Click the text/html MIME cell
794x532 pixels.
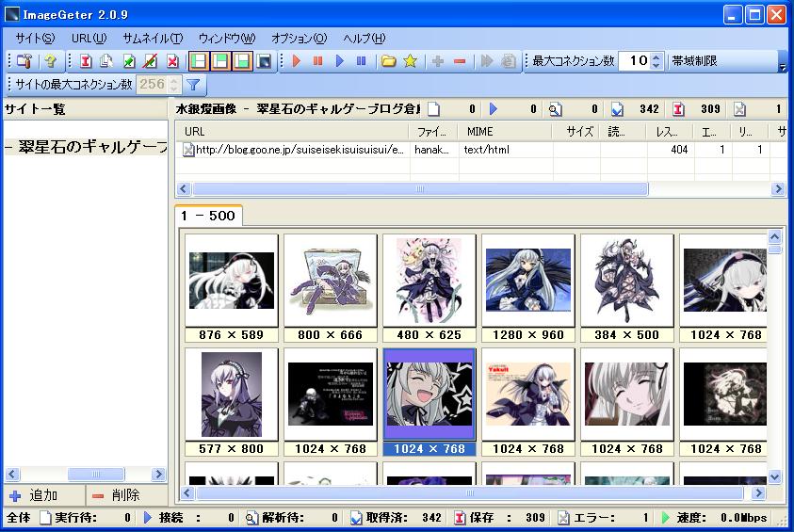(x=506, y=150)
